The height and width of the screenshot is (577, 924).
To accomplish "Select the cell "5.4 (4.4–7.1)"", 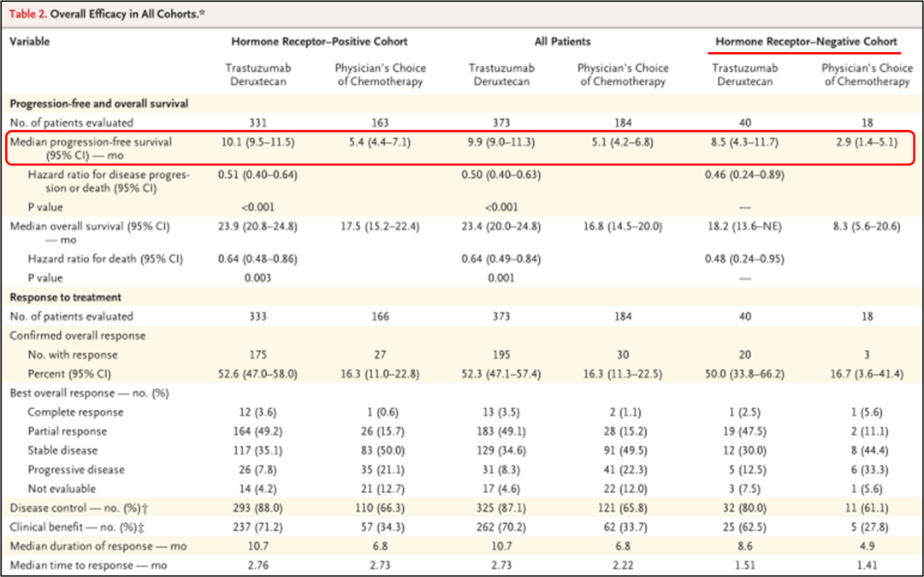I will coord(380,143).
